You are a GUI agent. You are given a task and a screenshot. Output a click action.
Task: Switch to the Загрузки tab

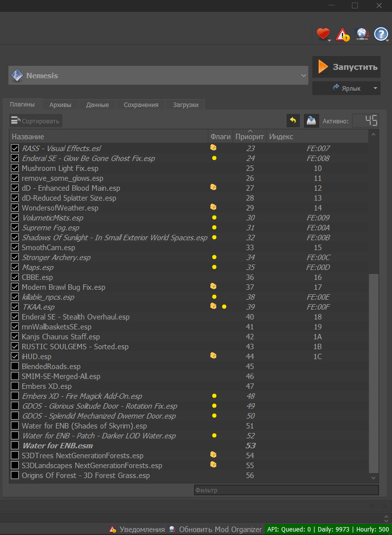click(186, 105)
